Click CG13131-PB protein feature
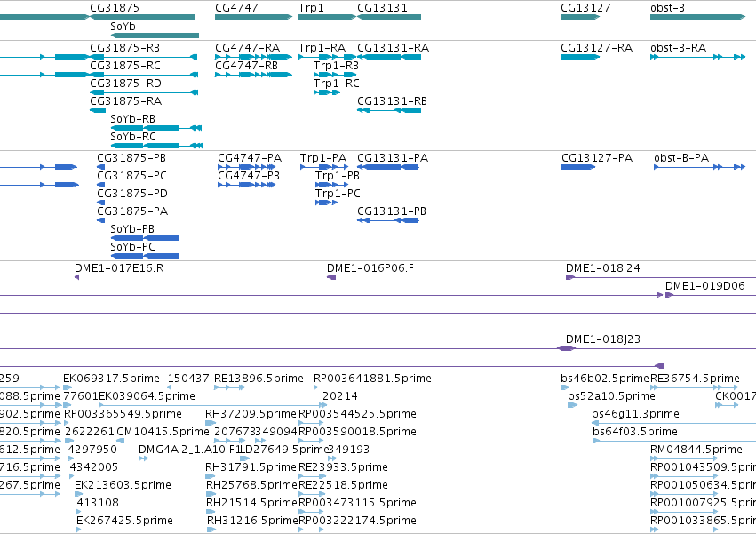 coord(388,220)
